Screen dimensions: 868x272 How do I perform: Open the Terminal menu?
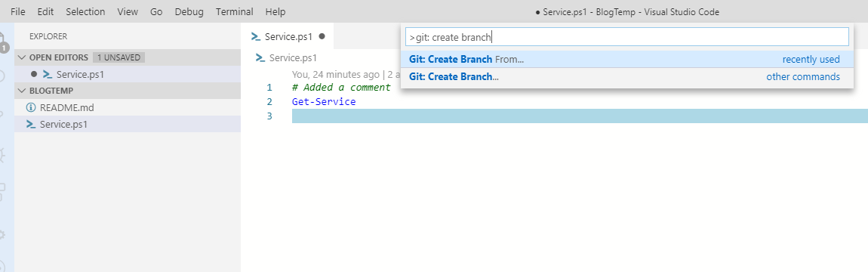coord(235,11)
